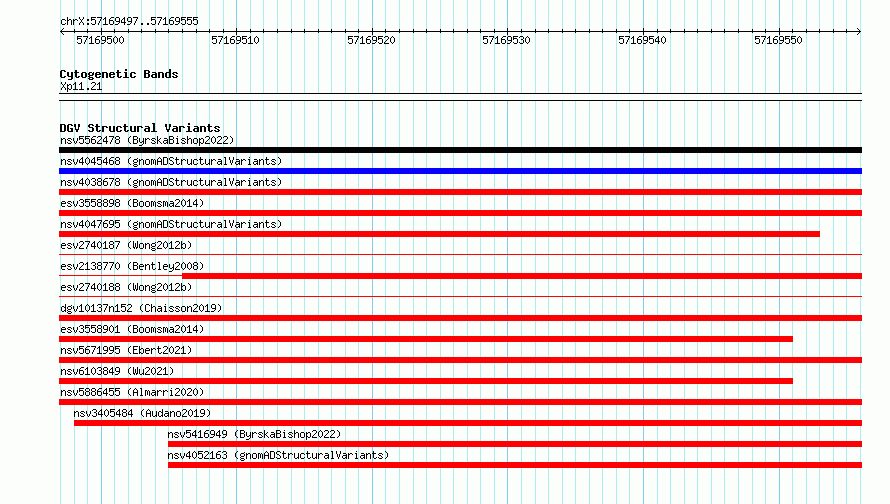Screen dimensions: 890x504
Task: Click the esv2138770 (Bentley2008) label
Action: point(132,266)
